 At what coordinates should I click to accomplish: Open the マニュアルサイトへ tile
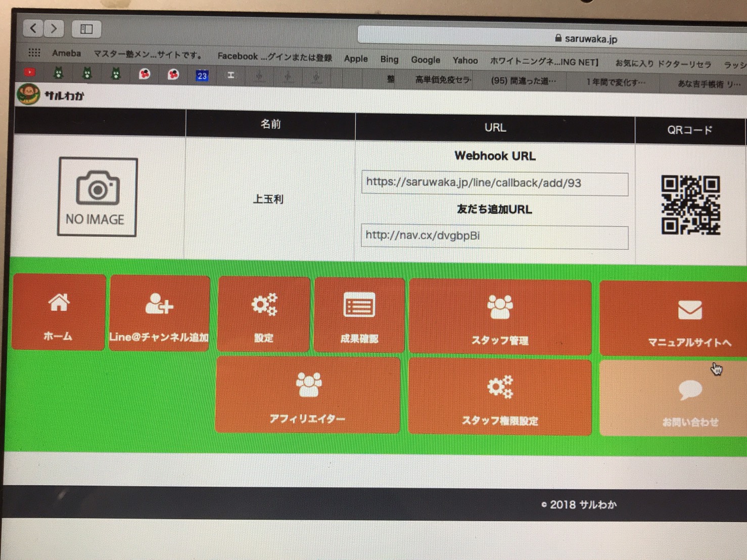point(674,319)
